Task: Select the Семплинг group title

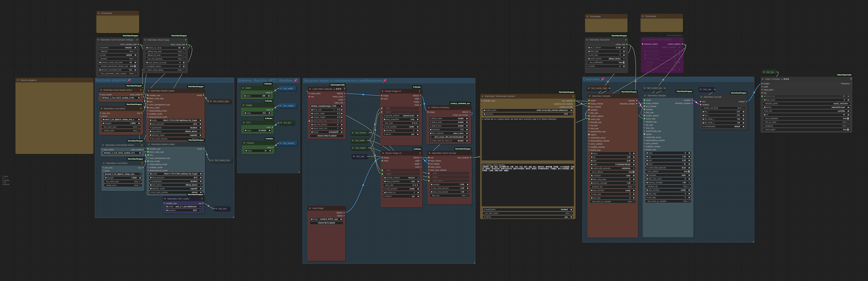Action: 591,79
